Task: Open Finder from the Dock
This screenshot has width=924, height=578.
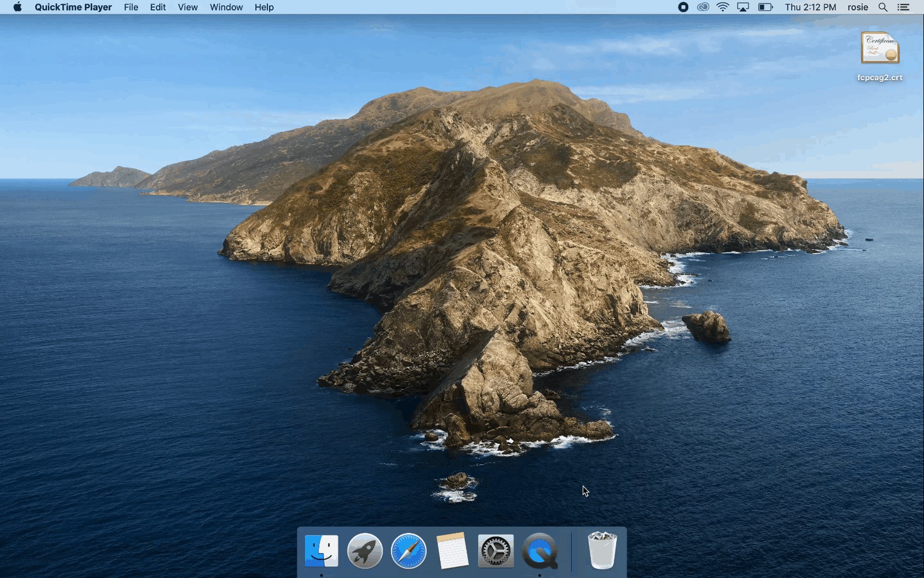Action: click(x=321, y=552)
